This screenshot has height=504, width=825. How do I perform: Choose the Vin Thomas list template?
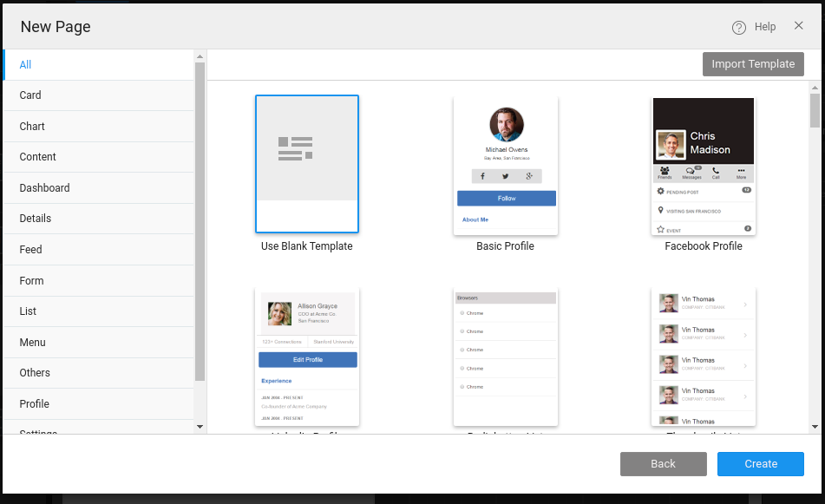click(704, 357)
